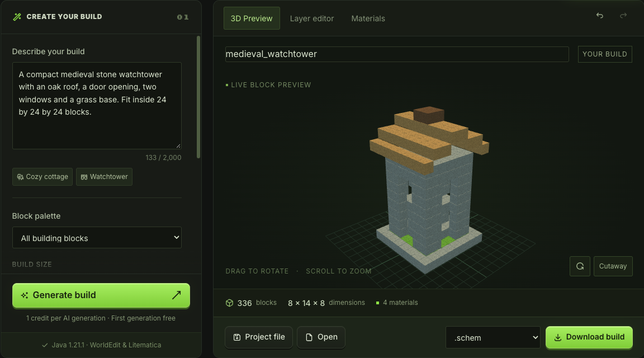Click the tower icon on Watchtower preset
Screen dimensions: 644x358
point(84,177)
